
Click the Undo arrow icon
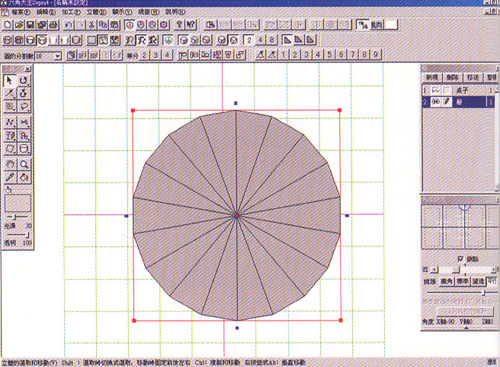(x=69, y=25)
